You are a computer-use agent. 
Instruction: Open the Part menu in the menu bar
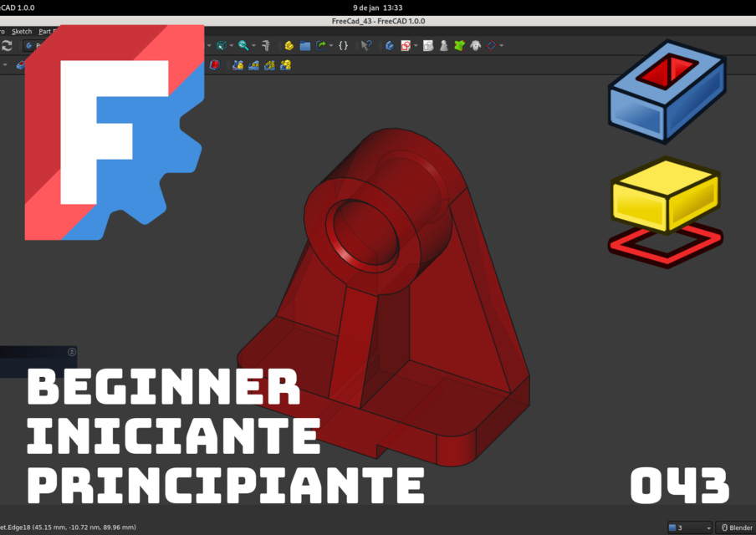point(46,31)
